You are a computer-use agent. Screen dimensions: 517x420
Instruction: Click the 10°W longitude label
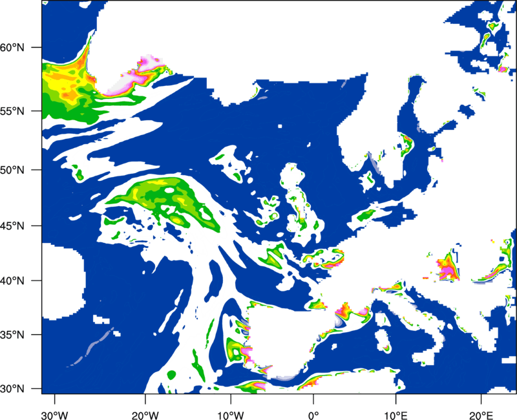(231, 415)
